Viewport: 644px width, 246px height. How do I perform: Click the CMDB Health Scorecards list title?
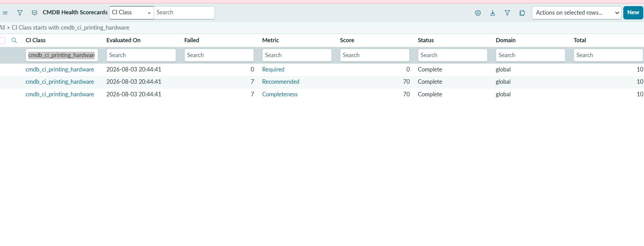75,12
